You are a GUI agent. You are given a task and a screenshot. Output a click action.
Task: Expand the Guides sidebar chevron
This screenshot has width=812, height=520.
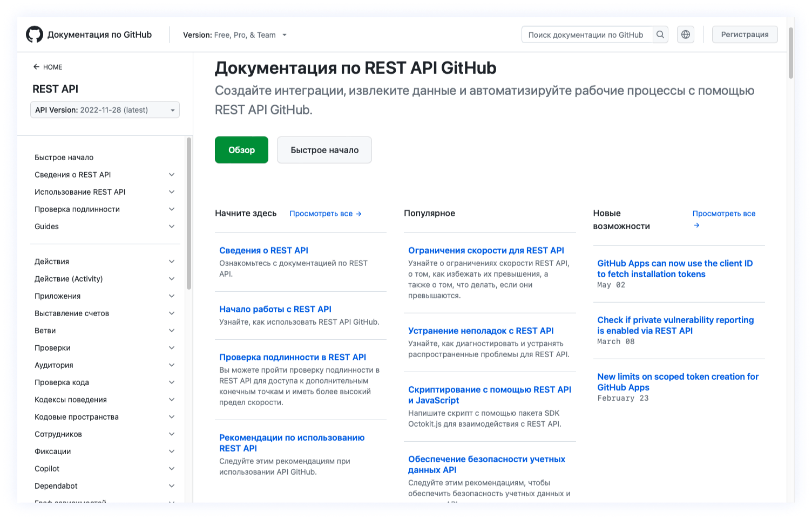click(x=172, y=227)
